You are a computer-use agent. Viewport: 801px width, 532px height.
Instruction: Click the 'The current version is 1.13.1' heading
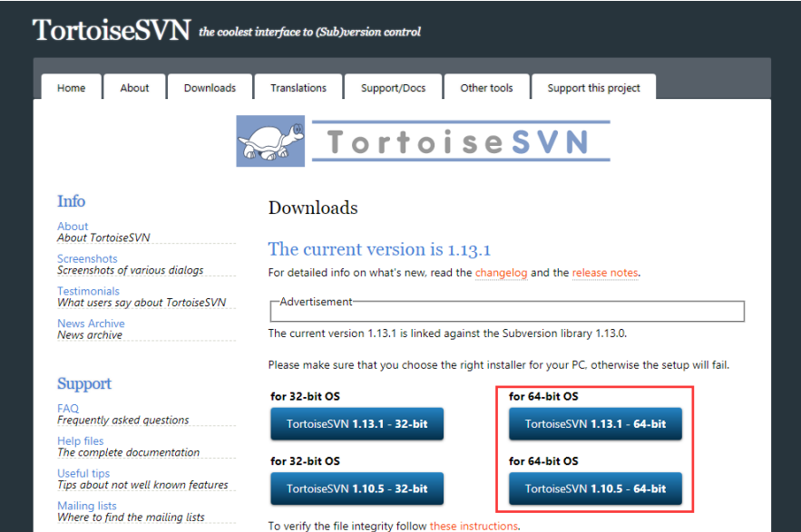pos(379,249)
